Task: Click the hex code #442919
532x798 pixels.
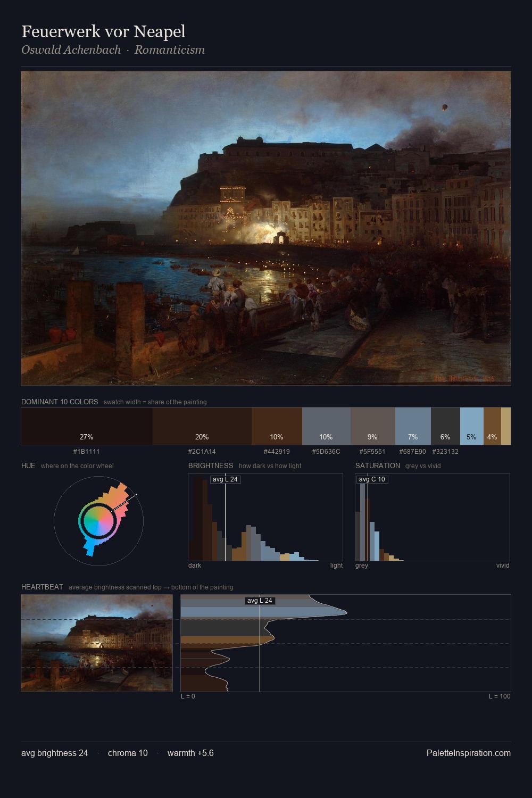Action: 277,452
